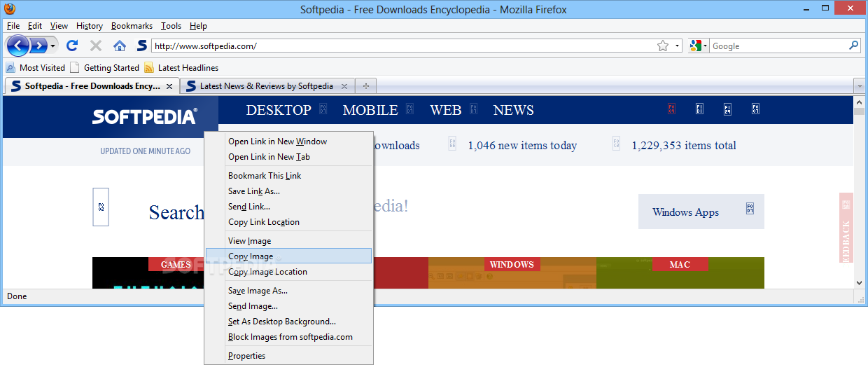Go back with the Back arrow button
This screenshot has width=868, height=365.
click(17, 46)
